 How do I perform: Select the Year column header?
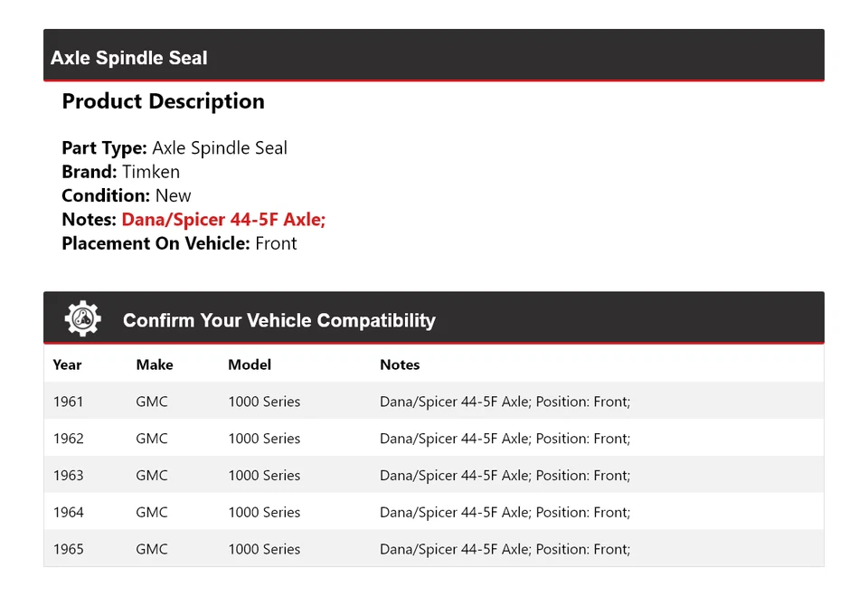(x=67, y=364)
